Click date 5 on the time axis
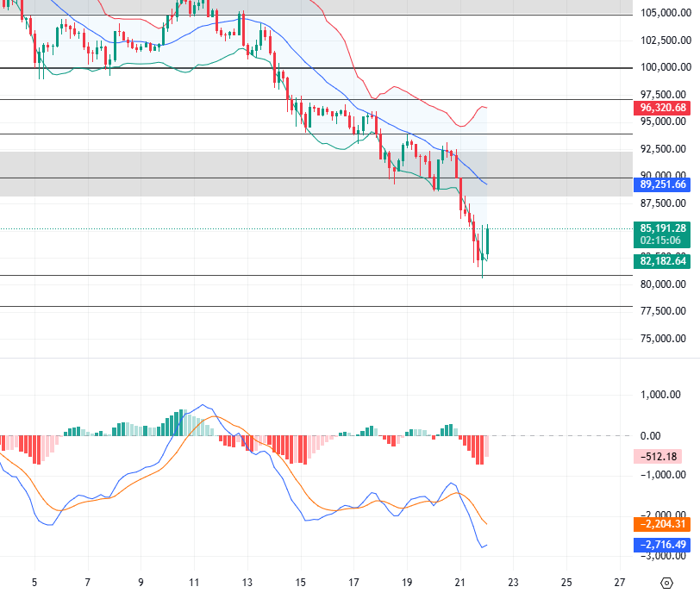The height and width of the screenshot is (593, 700). coord(34,582)
